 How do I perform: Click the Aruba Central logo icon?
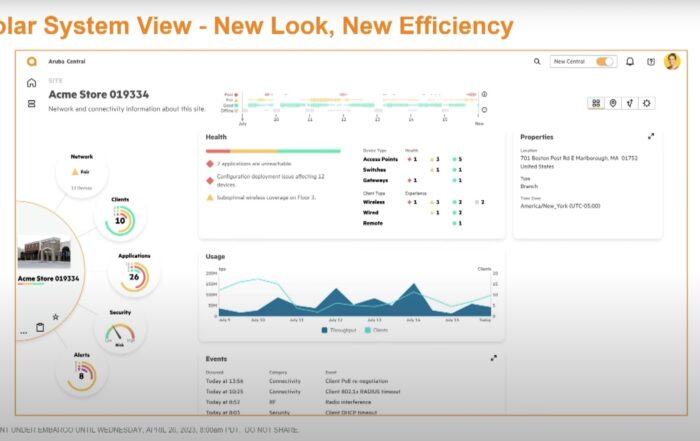(32, 61)
